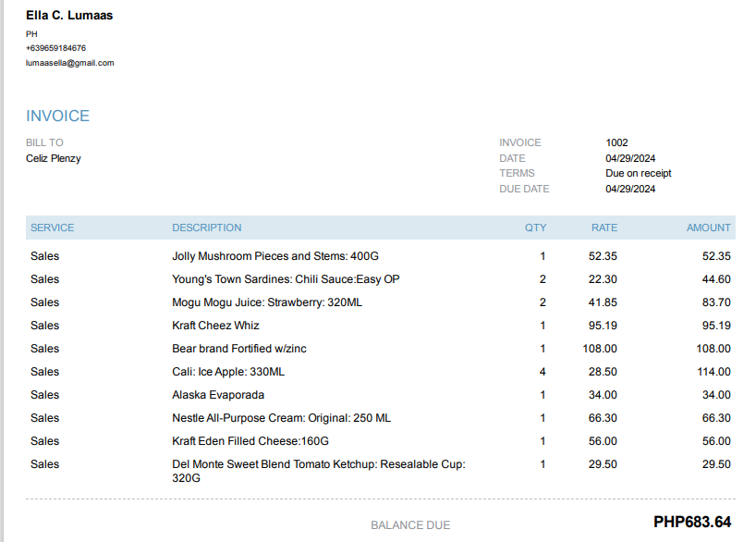Click the rate 41.85 for Mogu Mogu

point(603,302)
